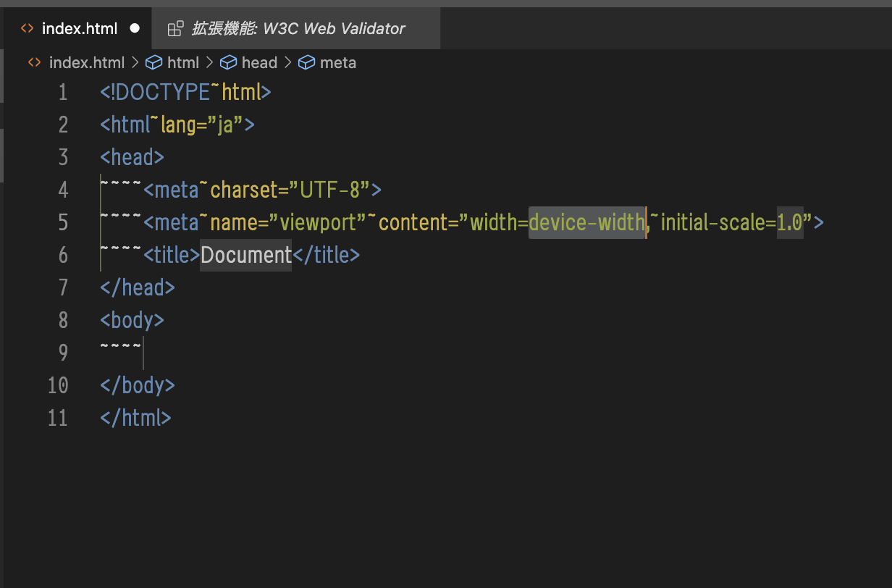Select the meta breadcrumb item
The height and width of the screenshot is (588, 892).
[x=337, y=63]
